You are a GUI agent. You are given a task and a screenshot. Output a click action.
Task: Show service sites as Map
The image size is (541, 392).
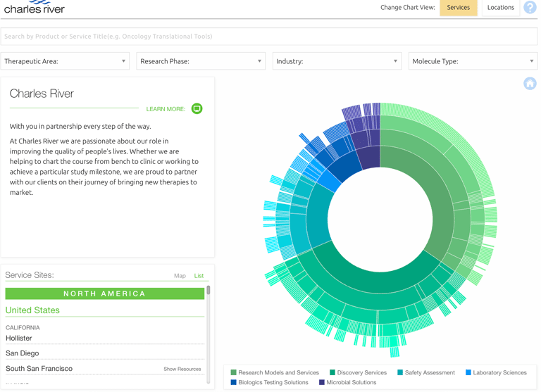coord(180,276)
